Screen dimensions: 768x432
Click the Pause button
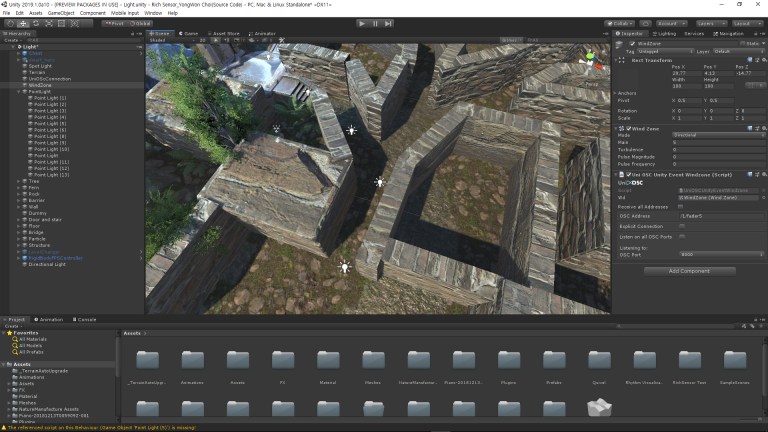376,23
